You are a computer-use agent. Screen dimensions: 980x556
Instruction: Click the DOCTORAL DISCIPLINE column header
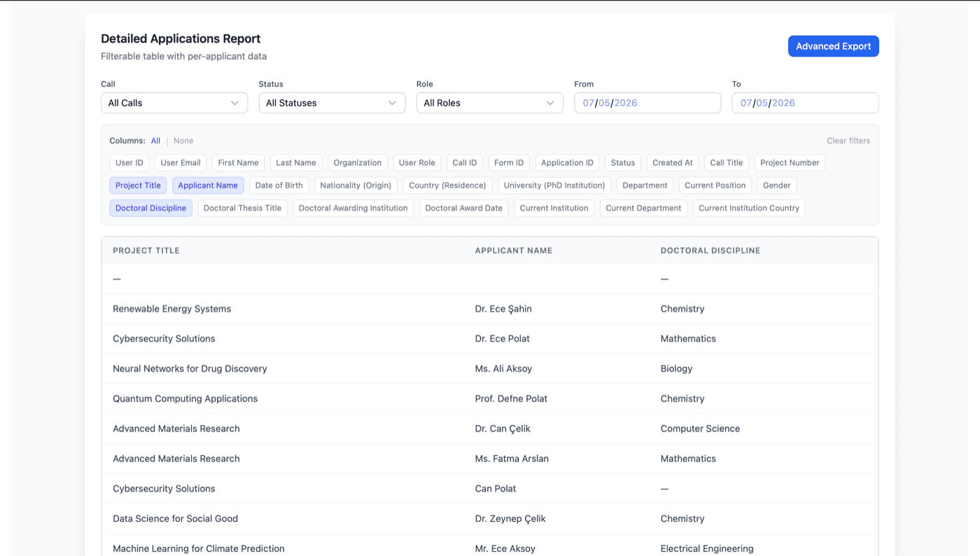[710, 251]
